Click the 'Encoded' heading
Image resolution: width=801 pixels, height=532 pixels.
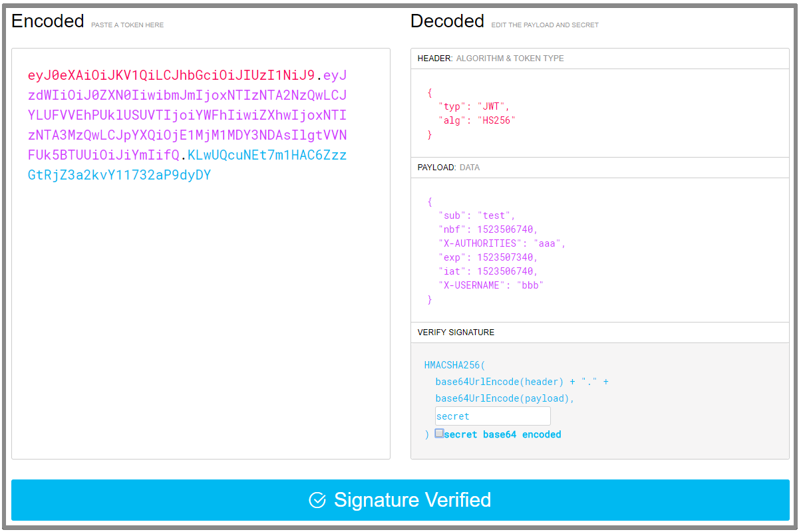[48, 21]
